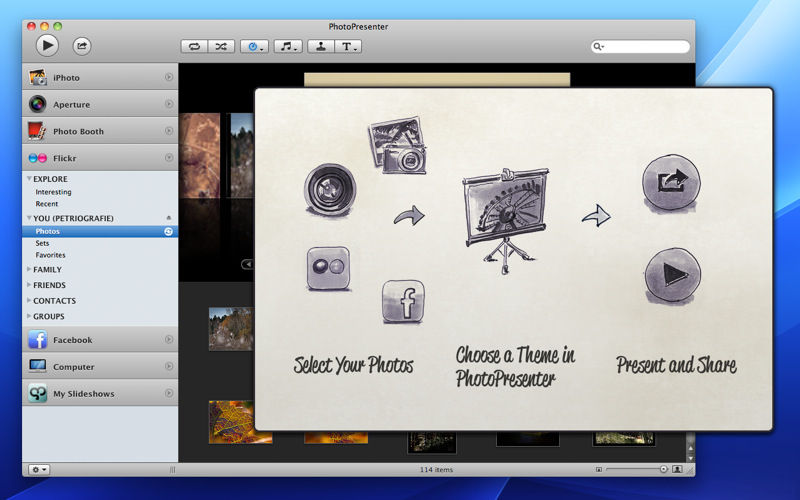The height and width of the screenshot is (500, 800).
Task: Open the Text T dropdown
Action: point(348,46)
